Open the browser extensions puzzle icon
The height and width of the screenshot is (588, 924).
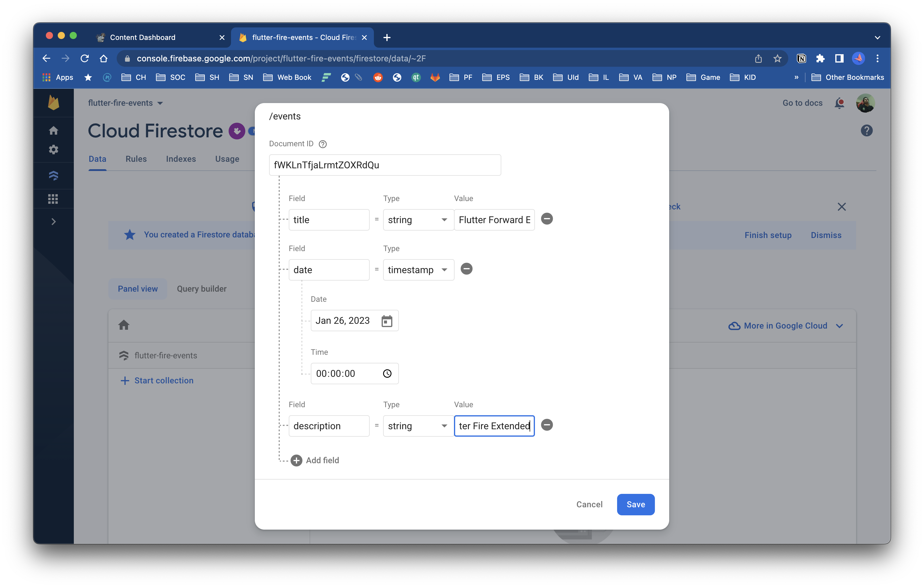[820, 58]
